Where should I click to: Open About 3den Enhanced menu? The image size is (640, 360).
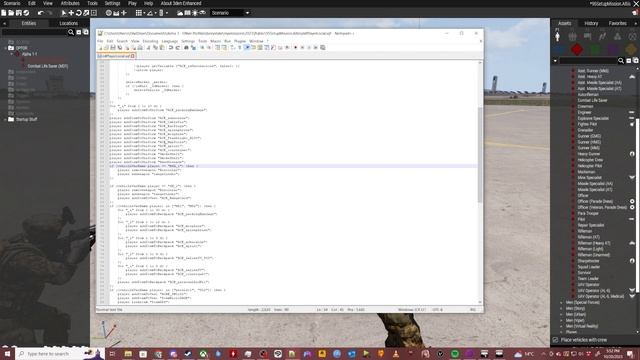pos(181,3)
